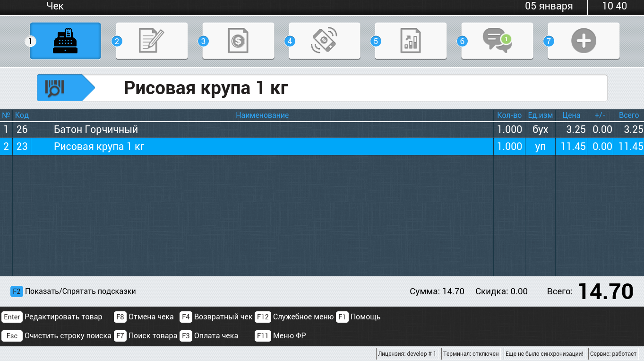Select the Рисовая крупа 1 кг row
Image resolution: width=644 pixels, height=361 pixels.
[x=322, y=147]
